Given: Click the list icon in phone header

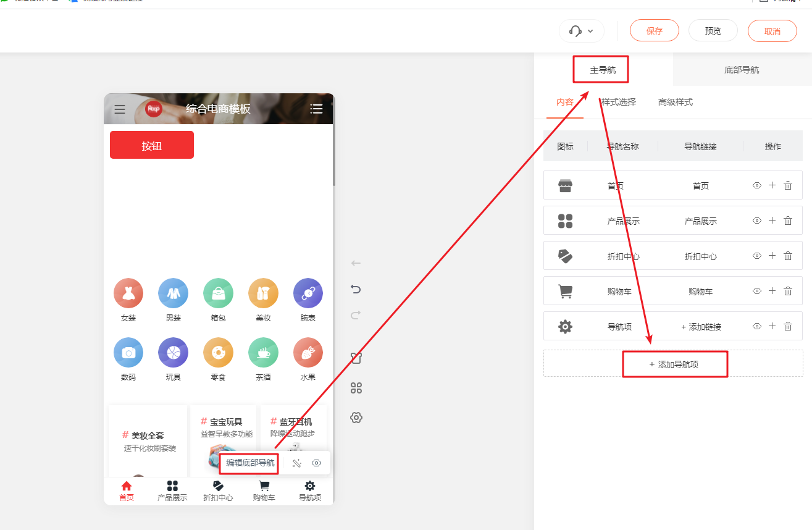Looking at the screenshot, I should 316,109.
